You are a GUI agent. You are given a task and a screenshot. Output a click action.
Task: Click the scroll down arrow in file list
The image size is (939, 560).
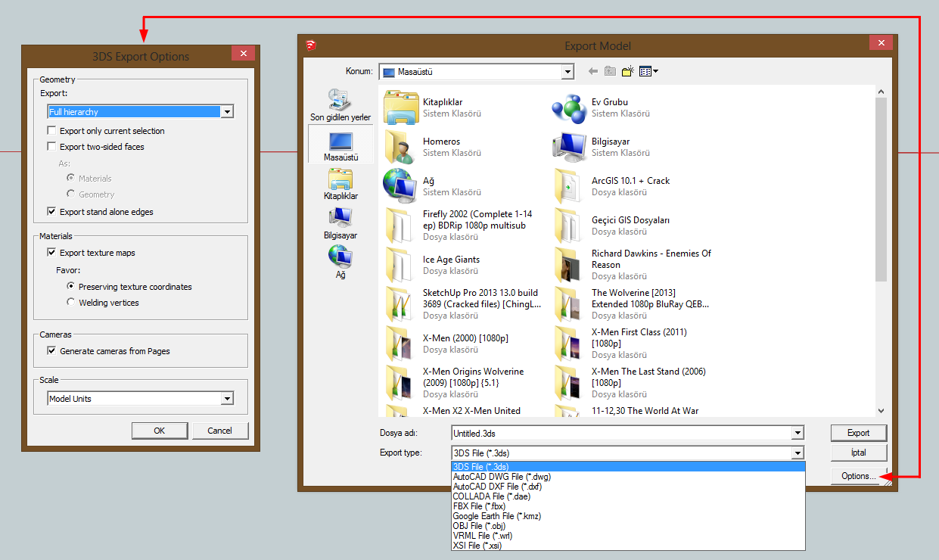coord(881,411)
